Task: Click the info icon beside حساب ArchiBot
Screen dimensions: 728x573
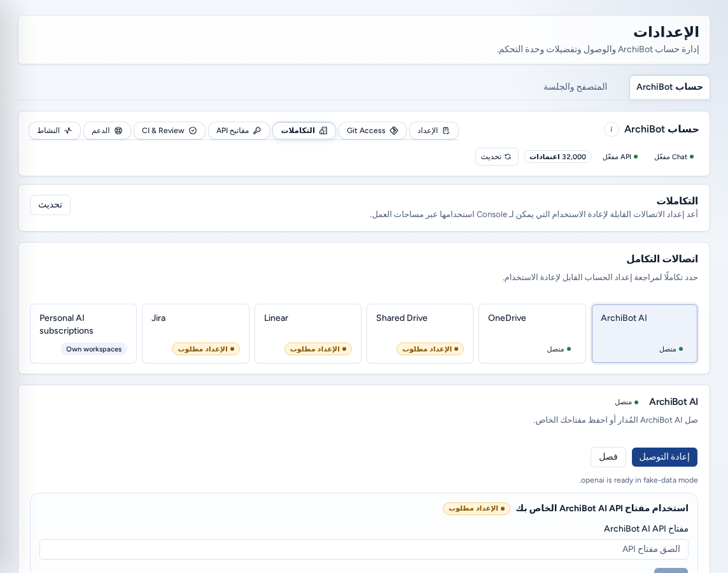Action: coord(611,129)
